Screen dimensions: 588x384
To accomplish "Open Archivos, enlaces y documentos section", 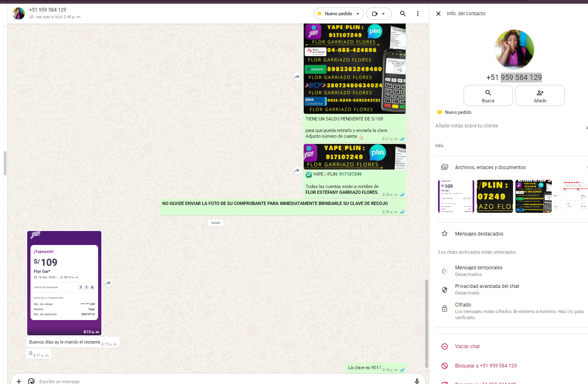I will (x=490, y=167).
